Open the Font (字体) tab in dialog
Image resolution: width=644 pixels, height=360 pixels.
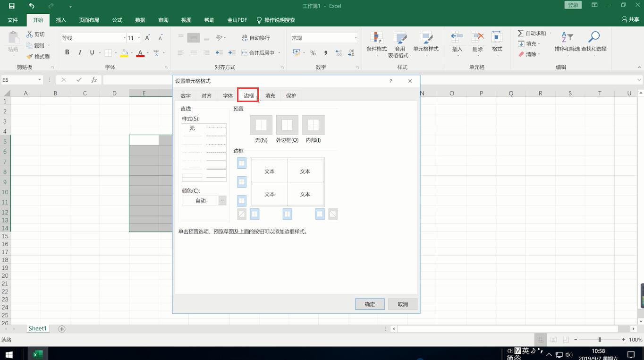[228, 95]
